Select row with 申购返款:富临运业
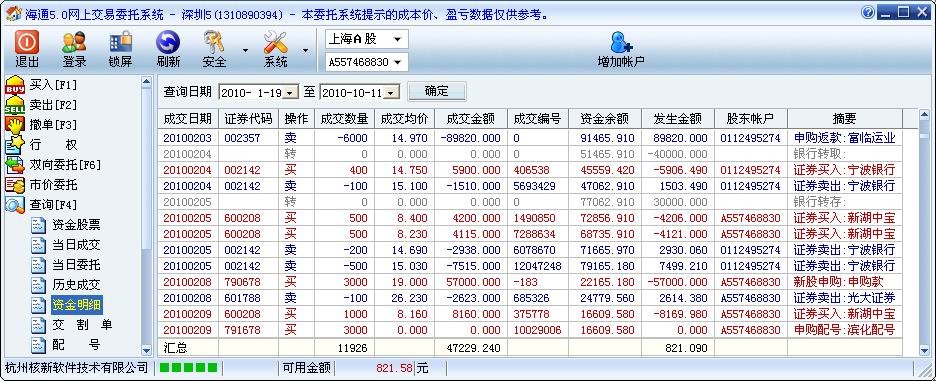 click(529, 138)
